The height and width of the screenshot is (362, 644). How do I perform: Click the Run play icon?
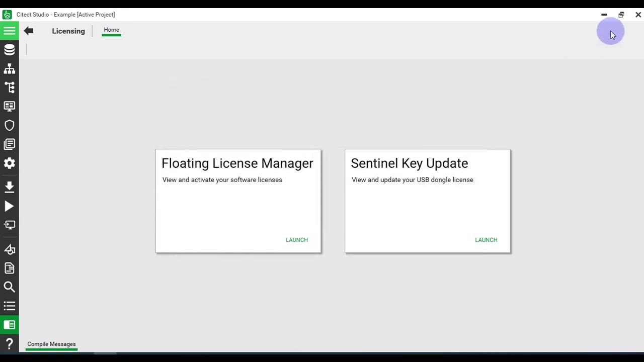tap(9, 206)
